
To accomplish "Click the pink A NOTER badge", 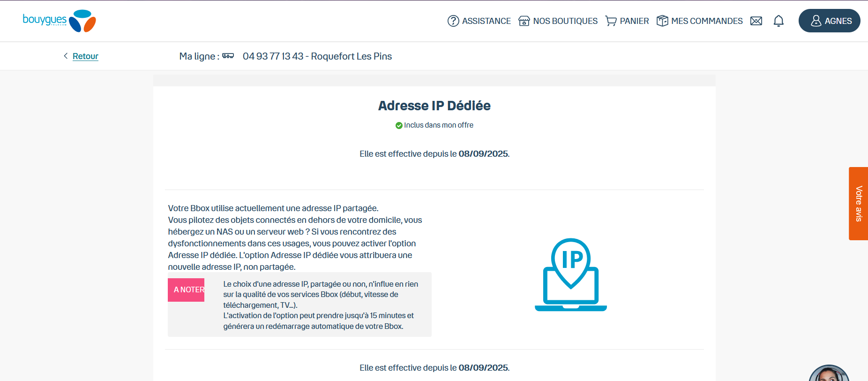I will tap(186, 290).
